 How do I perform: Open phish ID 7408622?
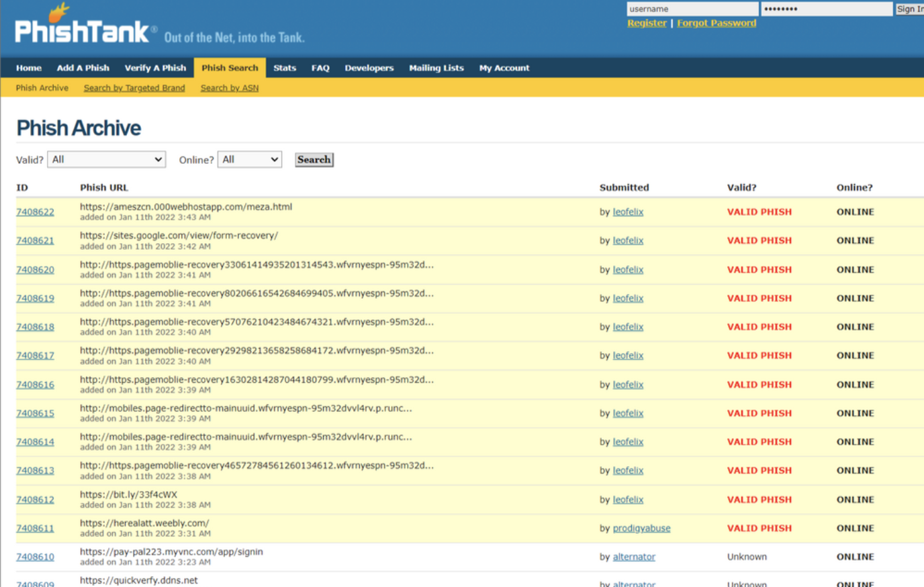35,212
